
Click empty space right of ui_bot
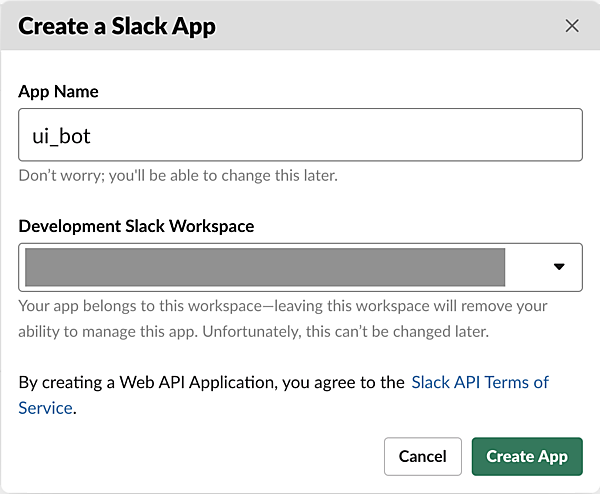(350, 135)
